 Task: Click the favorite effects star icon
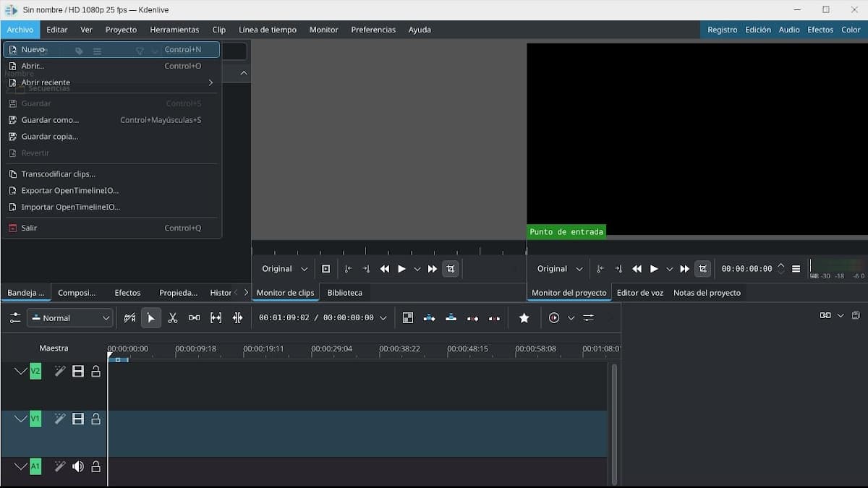click(524, 318)
